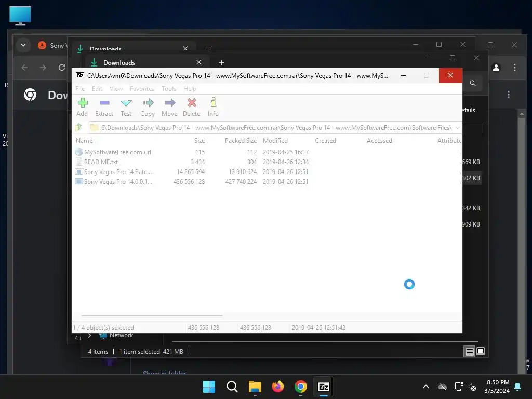This screenshot has height=399, width=532.
Task: Switch Explorer to details view icon
Action: coord(469,352)
